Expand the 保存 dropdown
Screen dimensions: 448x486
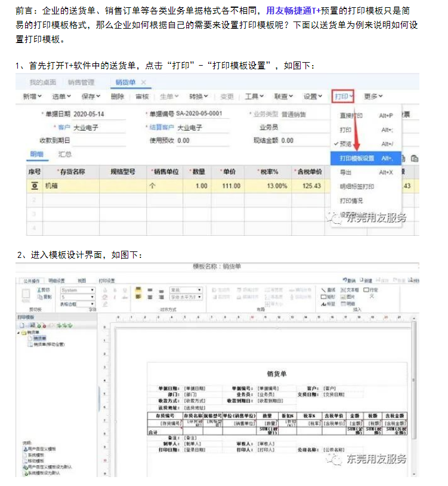tap(91, 96)
